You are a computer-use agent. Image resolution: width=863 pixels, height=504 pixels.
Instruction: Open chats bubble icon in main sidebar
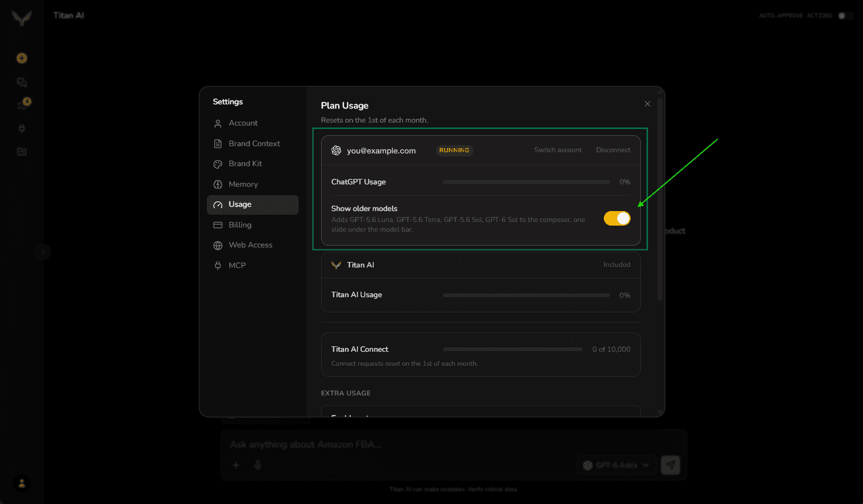tap(22, 82)
